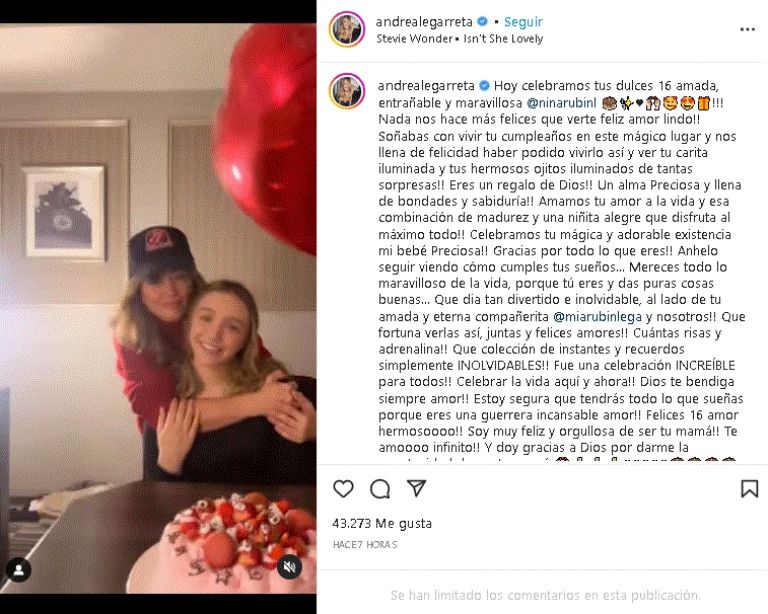The width and height of the screenshot is (768, 614).
Task: Show tagged people icon on the video
Action: (19, 569)
